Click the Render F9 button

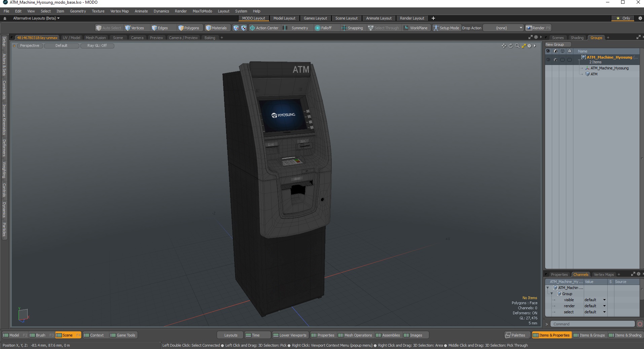coord(538,28)
